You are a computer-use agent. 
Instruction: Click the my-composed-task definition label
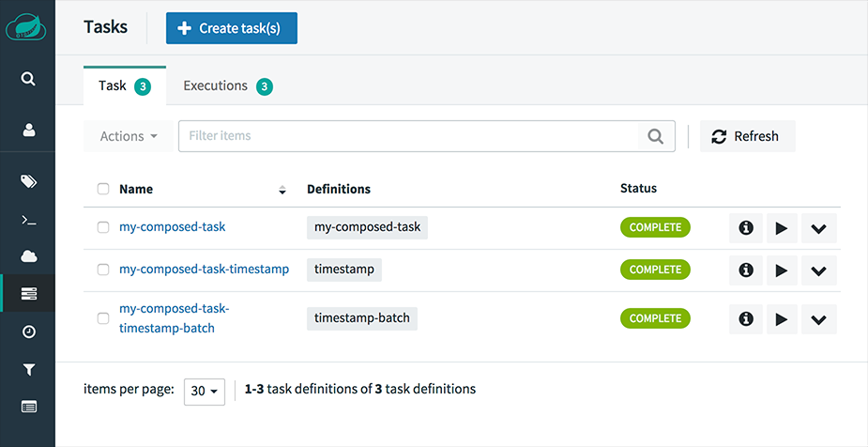tap(368, 227)
